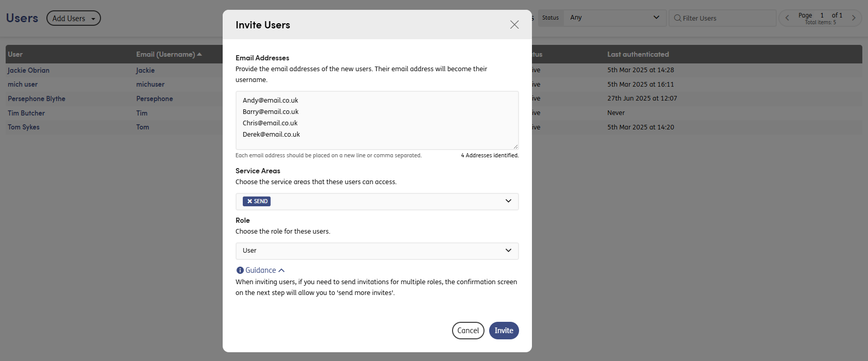Click the Invite Users dialog title

(263, 25)
